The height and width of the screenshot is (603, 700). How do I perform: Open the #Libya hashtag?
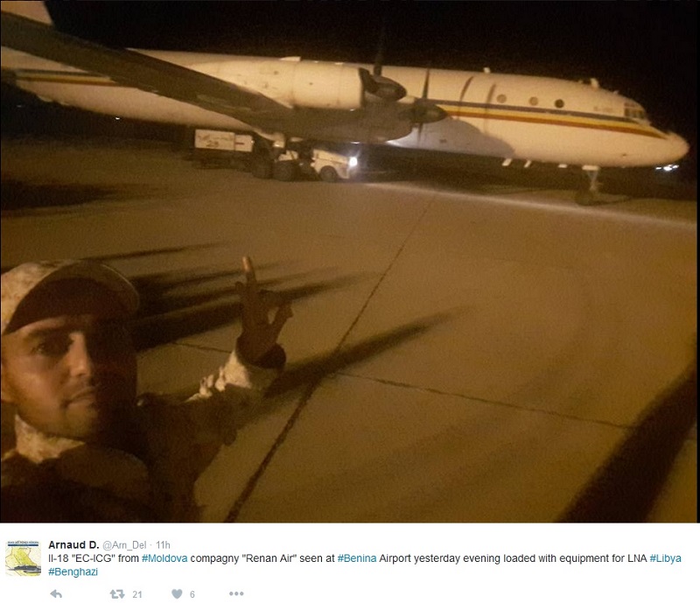click(x=665, y=558)
